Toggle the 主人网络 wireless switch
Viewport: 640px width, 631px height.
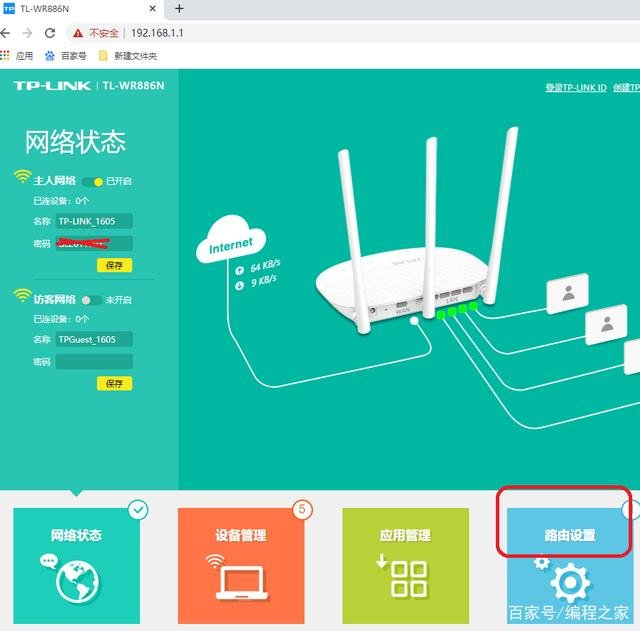[x=92, y=182]
